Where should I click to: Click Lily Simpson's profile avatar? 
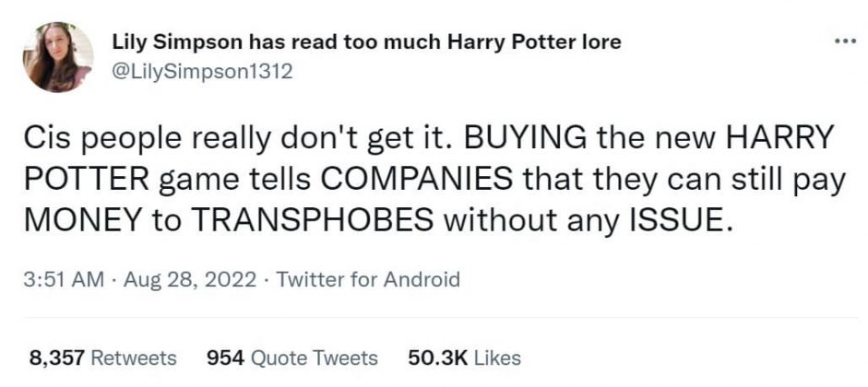pos(58,57)
